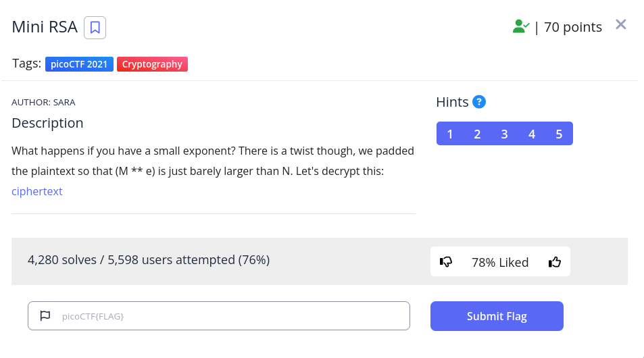Click the thumbs down dislike icon
Viewport: 644px width, 358px height.
pyautogui.click(x=446, y=262)
